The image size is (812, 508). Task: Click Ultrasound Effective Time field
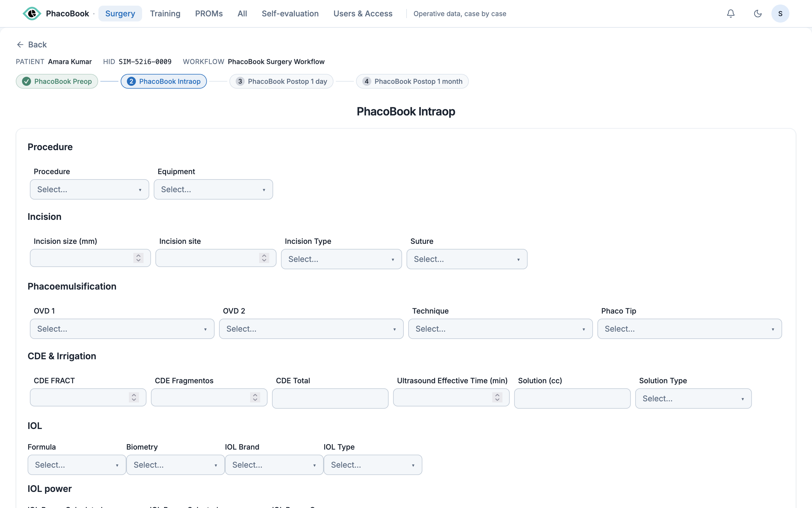451,397
